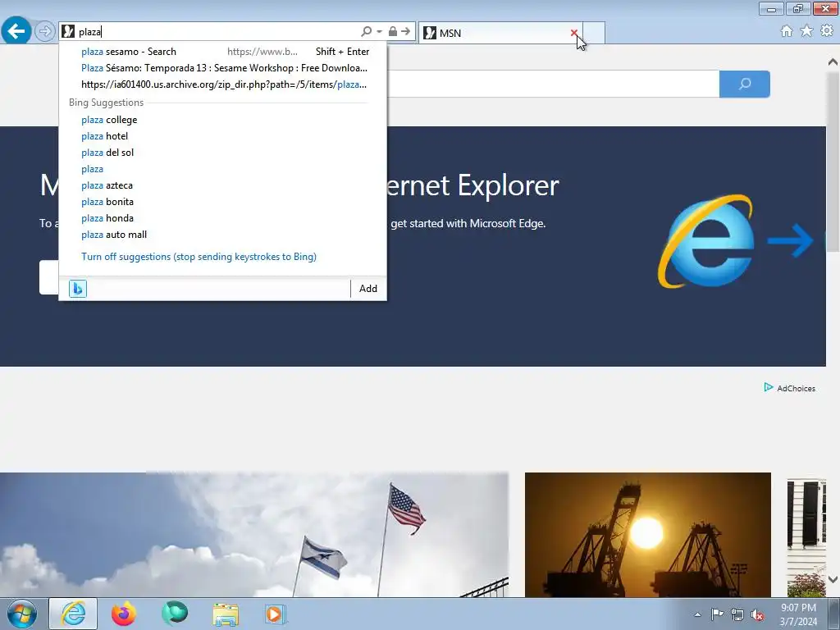
Task: Click the Internet Explorer logo graphic
Action: [x=706, y=241]
